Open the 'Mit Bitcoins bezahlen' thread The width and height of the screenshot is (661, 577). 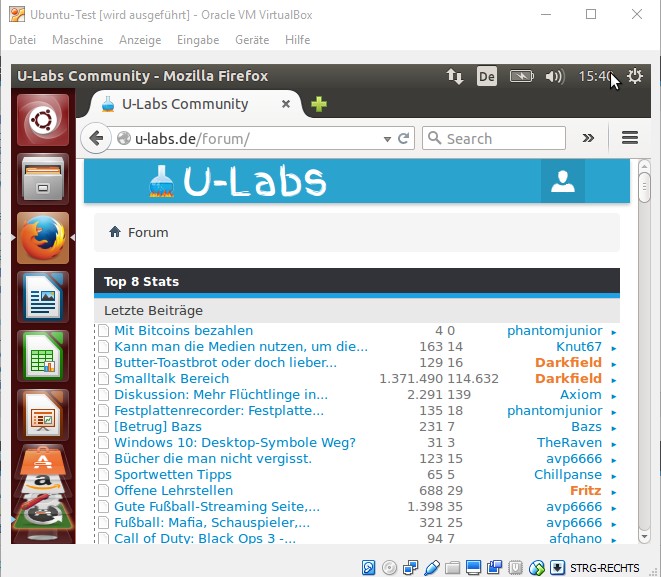(x=183, y=330)
